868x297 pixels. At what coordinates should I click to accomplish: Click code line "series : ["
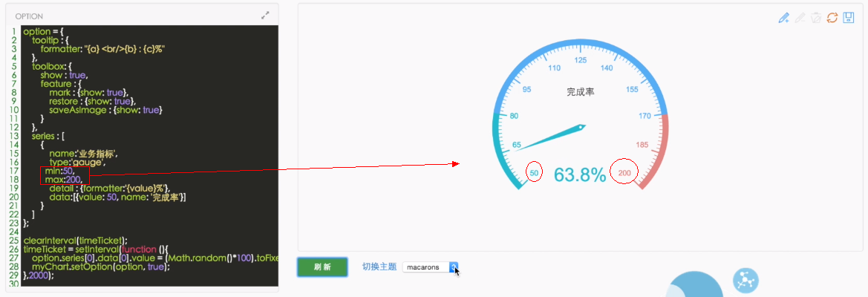tap(49, 137)
